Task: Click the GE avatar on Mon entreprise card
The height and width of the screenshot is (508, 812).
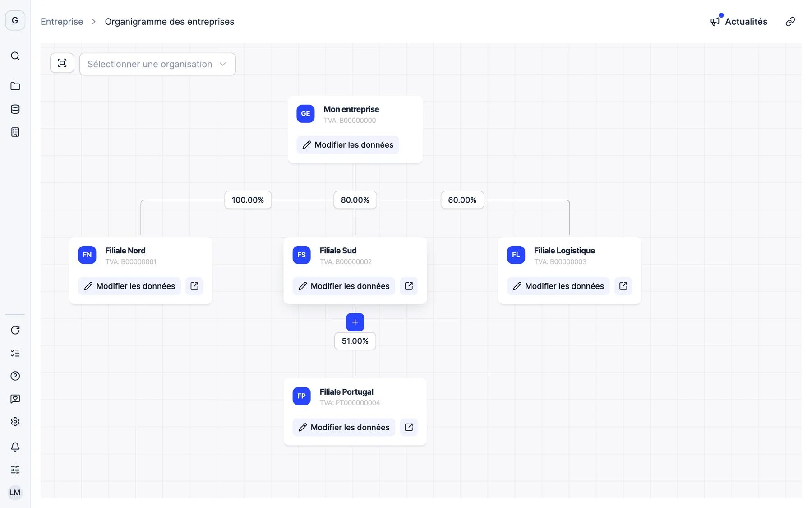Action: [305, 114]
